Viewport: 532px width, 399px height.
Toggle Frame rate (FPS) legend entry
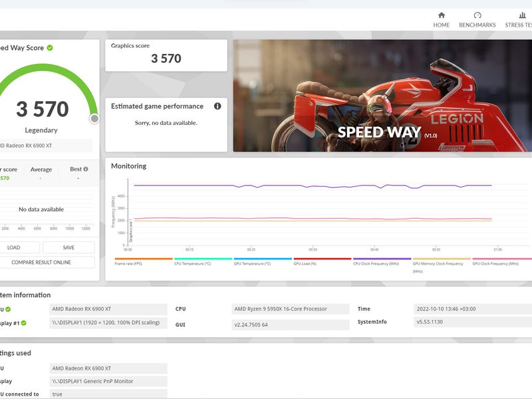pos(144,261)
